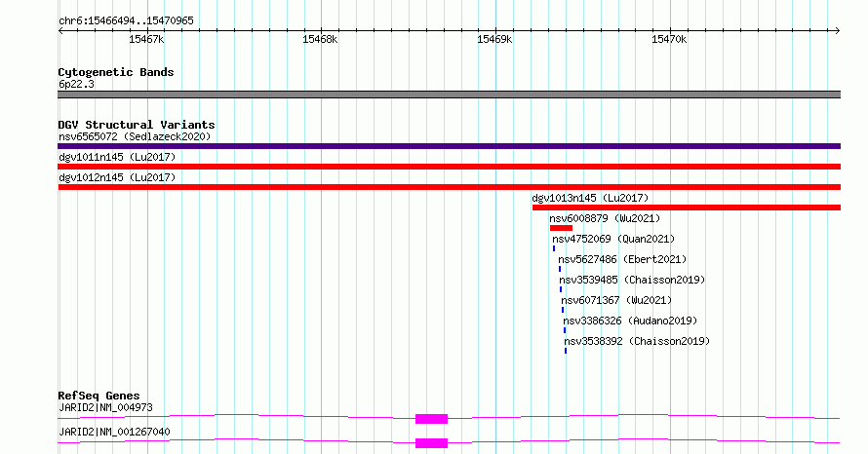868x454 pixels.
Task: Open nsv3539485 (Chaisson2019) variant label
Action: coord(632,280)
